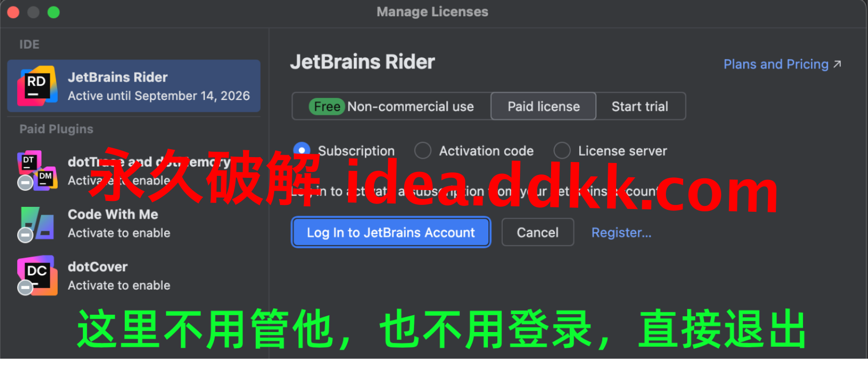Viewport: 868px width, 365px height.
Task: Click the dotTrace and dotMemory plugin icon
Action: coord(37,170)
